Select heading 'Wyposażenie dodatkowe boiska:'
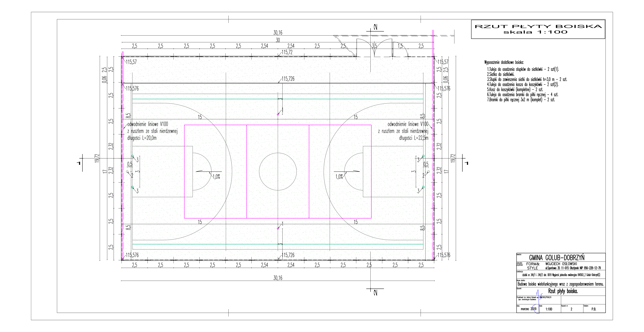 coord(504,62)
